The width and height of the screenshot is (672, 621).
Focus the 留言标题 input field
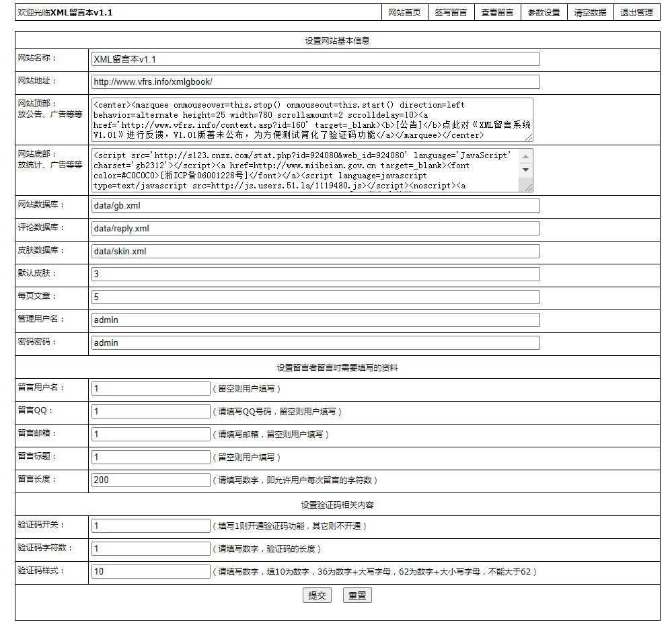coord(151,457)
